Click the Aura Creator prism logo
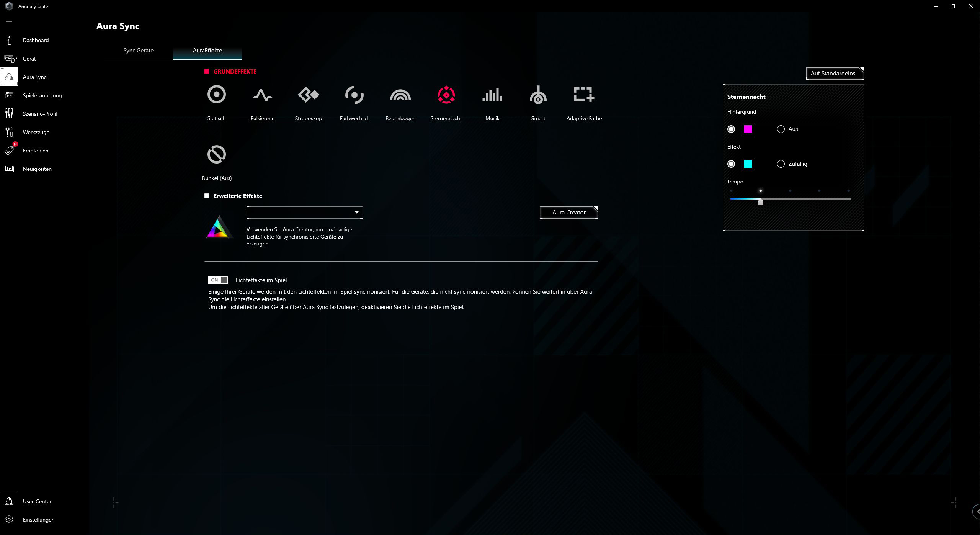 tap(219, 227)
